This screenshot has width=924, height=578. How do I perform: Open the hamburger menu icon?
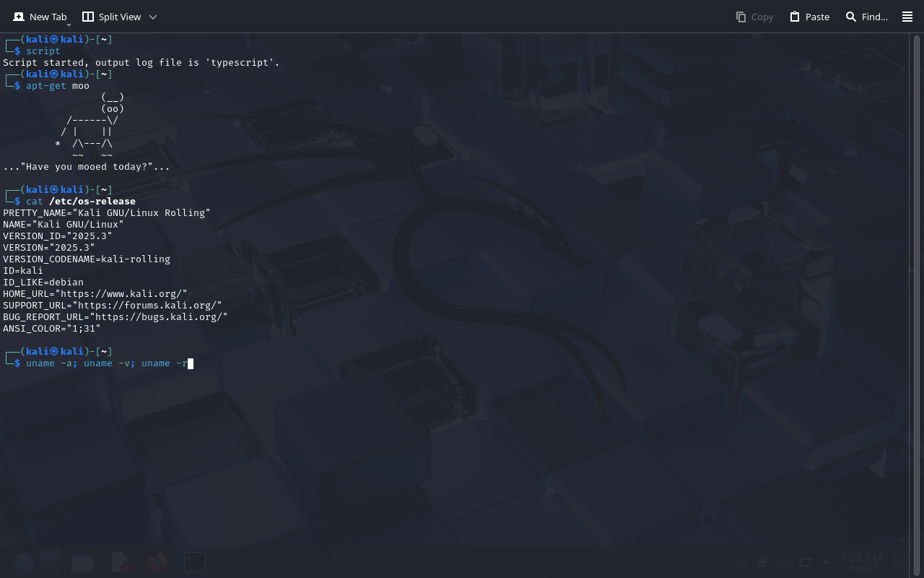click(x=907, y=17)
